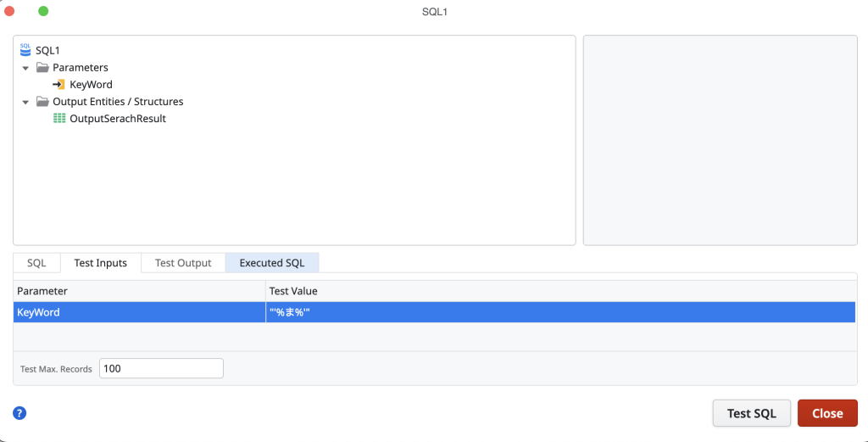868x442 pixels.
Task: Focus the Test Max. Records field
Action: (161, 368)
